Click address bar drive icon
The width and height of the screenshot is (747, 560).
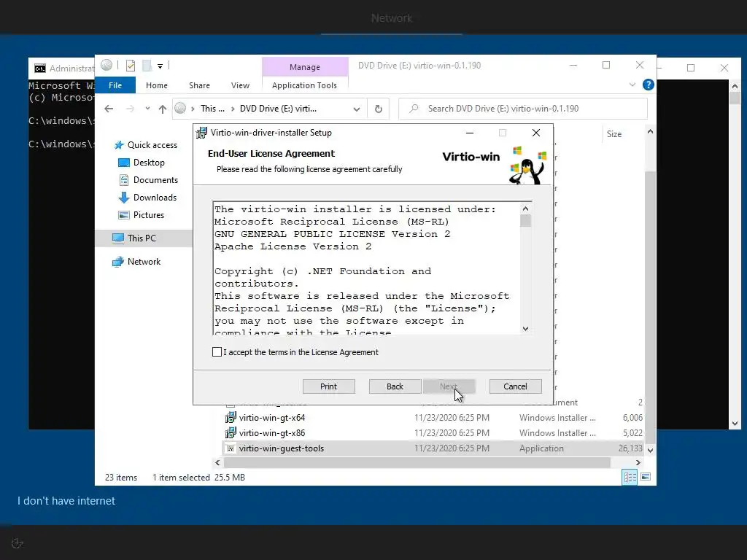(180, 109)
